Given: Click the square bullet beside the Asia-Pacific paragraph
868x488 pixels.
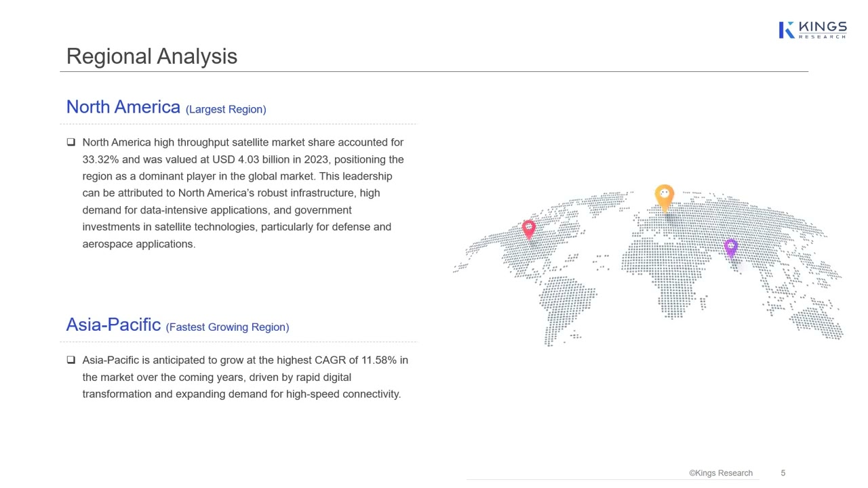Looking at the screenshot, I should pyautogui.click(x=71, y=360).
